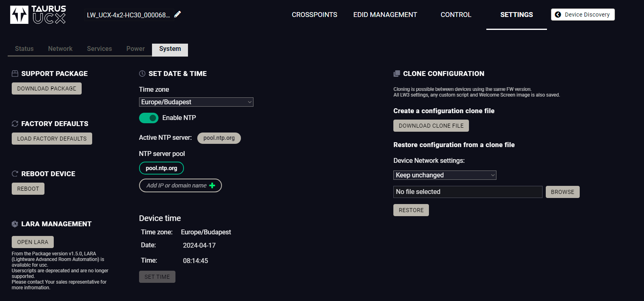Open the CONTROL page
Screen dimensions: 644x301
pos(456,15)
